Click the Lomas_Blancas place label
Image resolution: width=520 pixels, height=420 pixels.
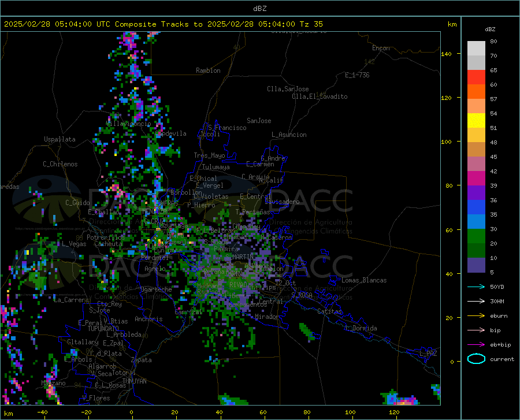(x=364, y=280)
